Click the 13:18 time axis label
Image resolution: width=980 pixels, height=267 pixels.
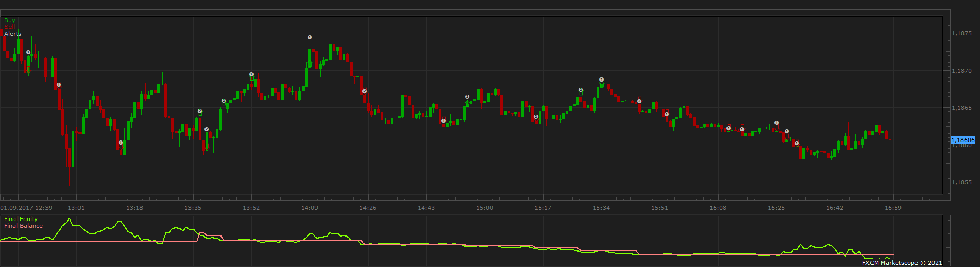(134, 208)
